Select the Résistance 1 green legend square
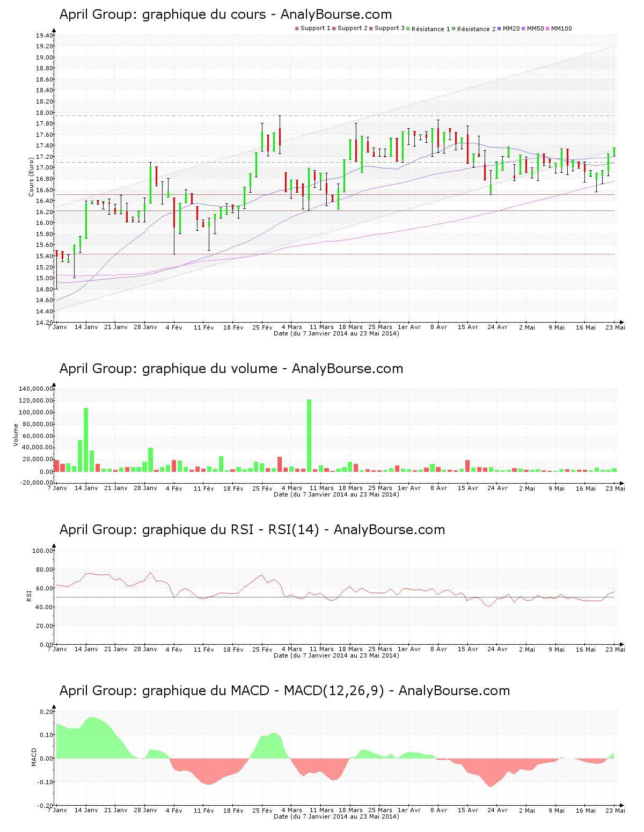The width and height of the screenshot is (644, 832). point(408,28)
